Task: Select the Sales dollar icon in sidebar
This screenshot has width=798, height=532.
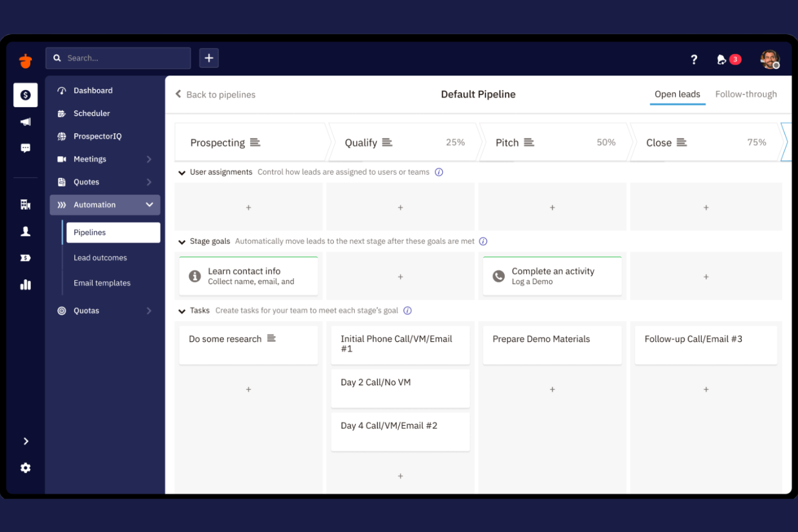Action: (25, 94)
